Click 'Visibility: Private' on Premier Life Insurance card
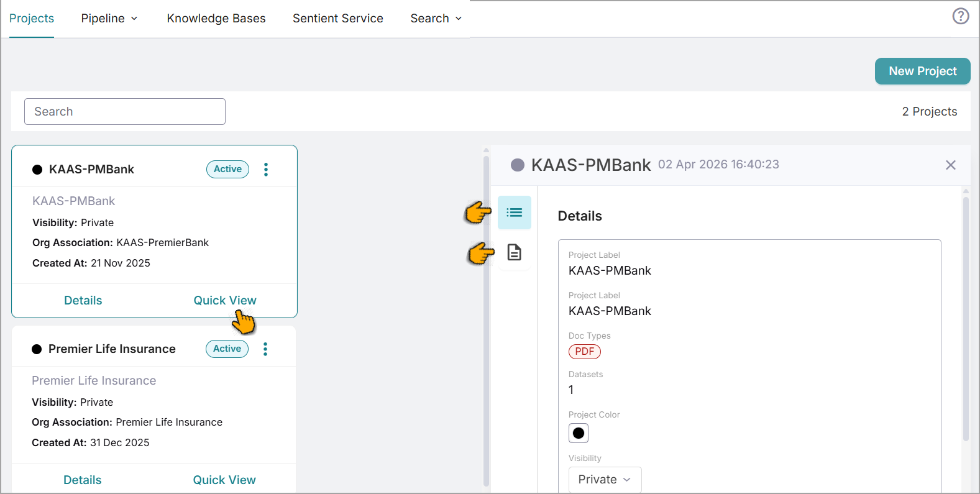Screen dimensions: 980x494 (73, 403)
